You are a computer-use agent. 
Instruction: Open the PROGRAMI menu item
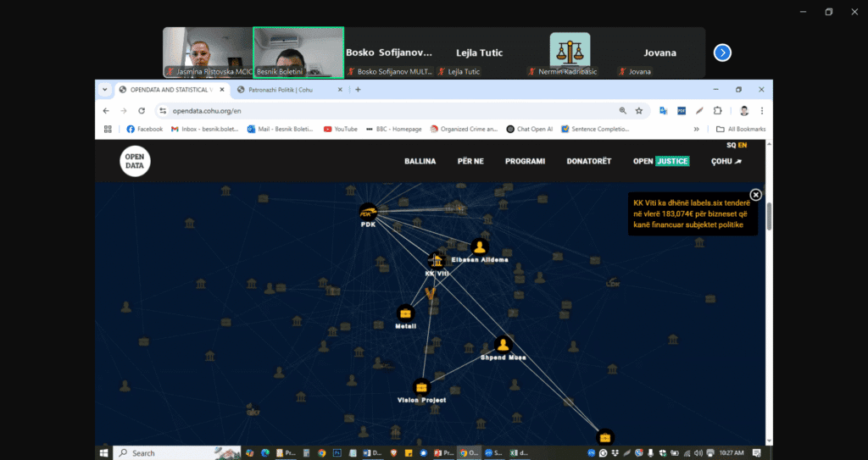click(525, 161)
